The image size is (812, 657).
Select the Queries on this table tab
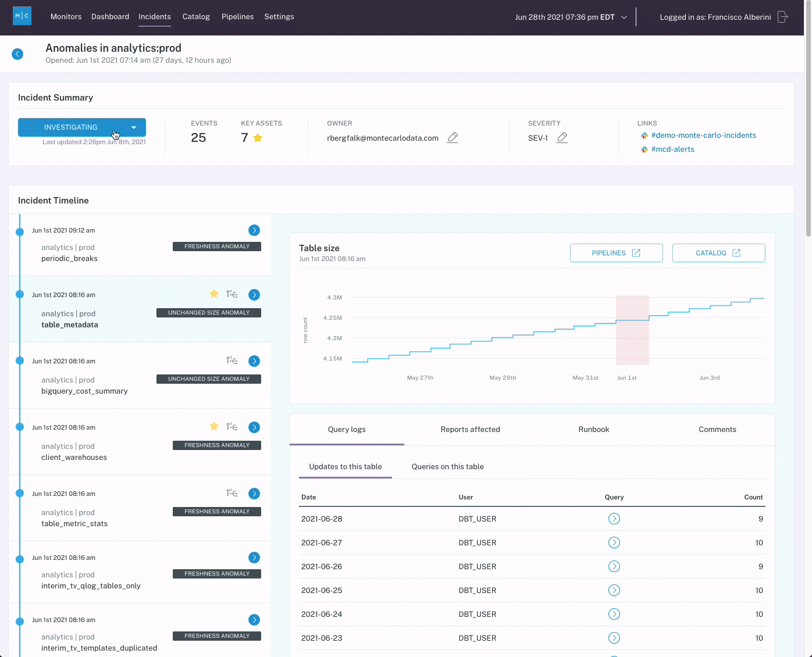[447, 467]
